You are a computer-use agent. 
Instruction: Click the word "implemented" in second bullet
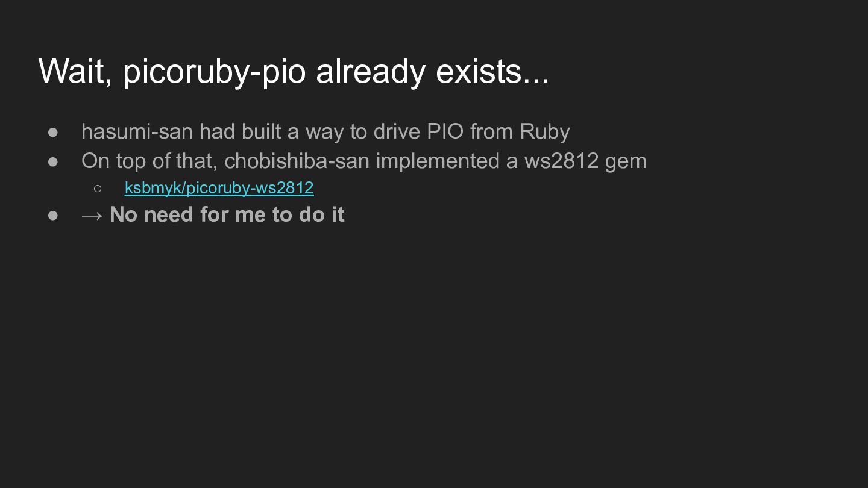coord(438,161)
